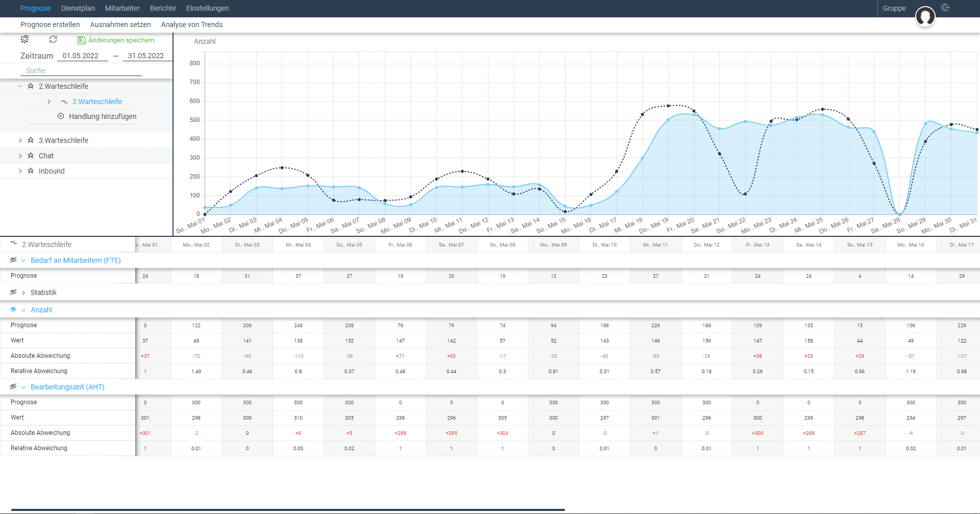The width and height of the screenshot is (980, 514).
Task: Click the star next to Chat
Action: [x=31, y=156]
